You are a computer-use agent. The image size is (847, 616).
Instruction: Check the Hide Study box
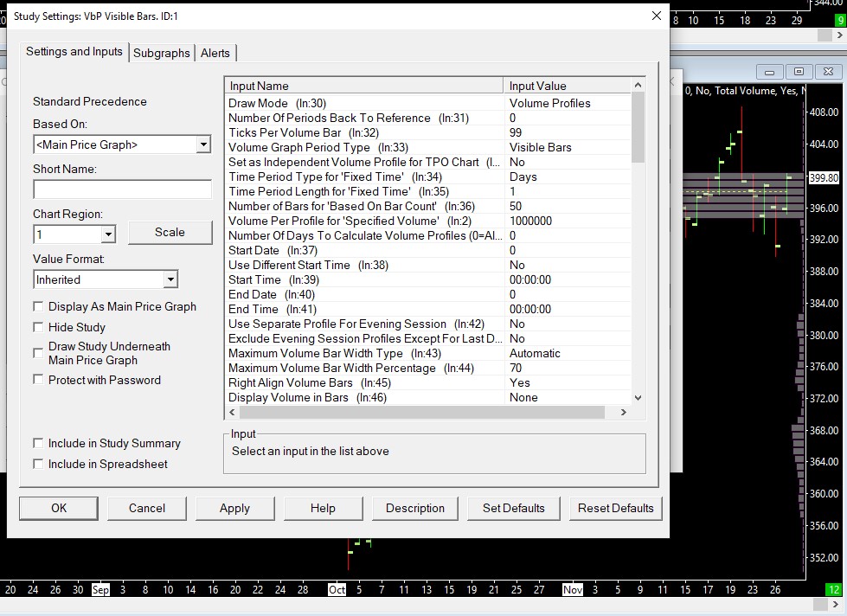[x=38, y=327]
